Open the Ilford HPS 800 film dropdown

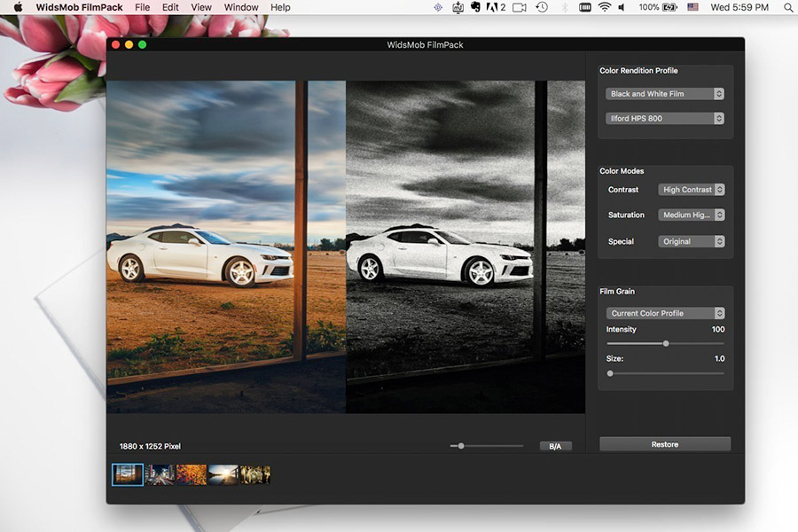click(x=665, y=118)
